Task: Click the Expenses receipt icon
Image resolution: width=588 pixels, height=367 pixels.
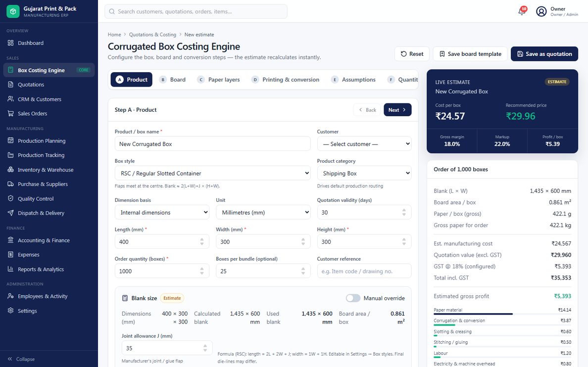Action: [10, 254]
